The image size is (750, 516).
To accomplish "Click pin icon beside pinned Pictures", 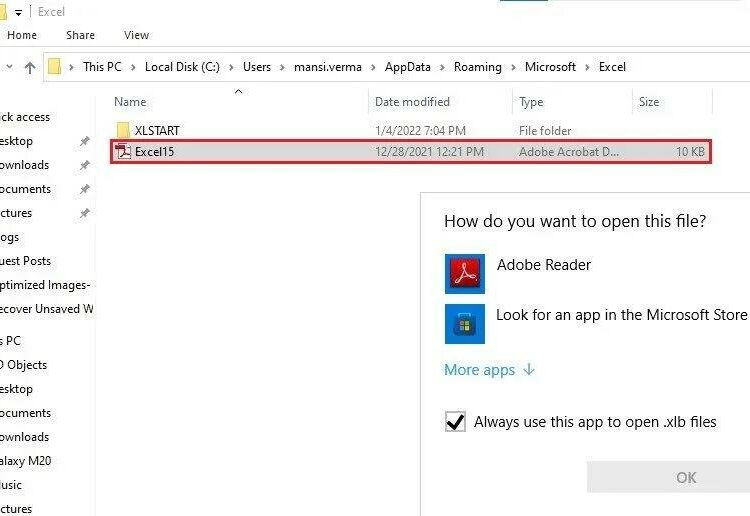I will pos(85,213).
